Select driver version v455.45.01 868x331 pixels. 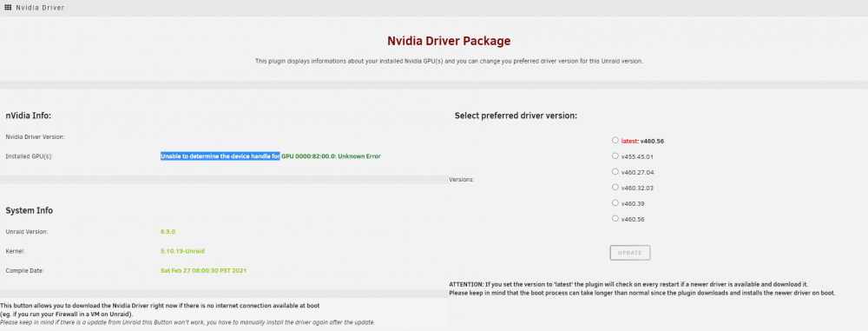click(615, 156)
